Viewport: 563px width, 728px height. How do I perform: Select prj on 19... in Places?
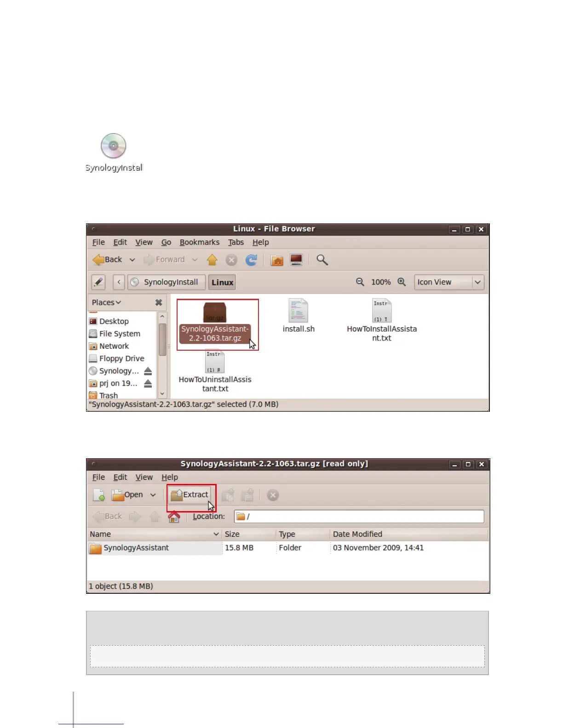click(x=114, y=383)
